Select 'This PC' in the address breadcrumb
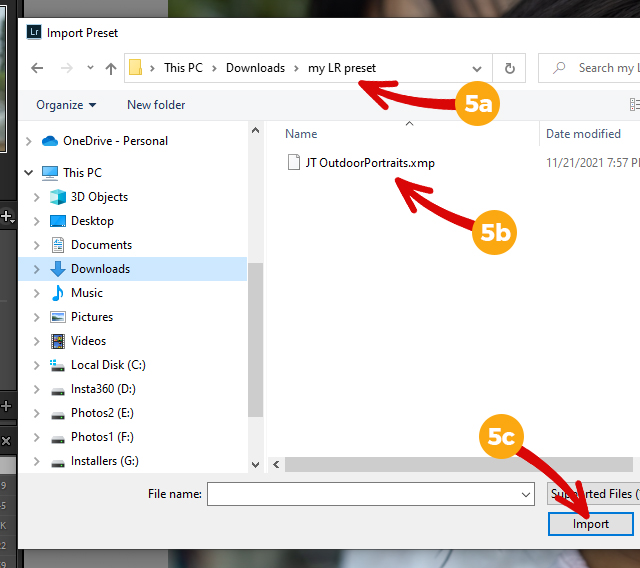 [183, 68]
